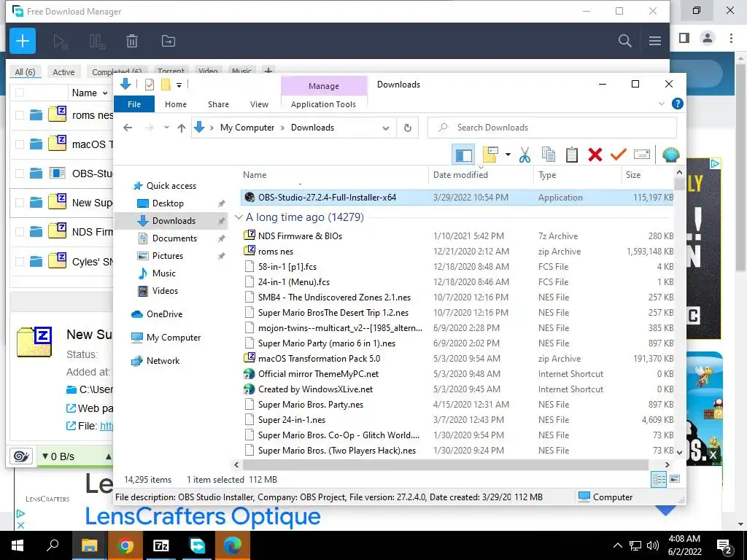
Task: Add new download with plus button
Action: [23, 41]
